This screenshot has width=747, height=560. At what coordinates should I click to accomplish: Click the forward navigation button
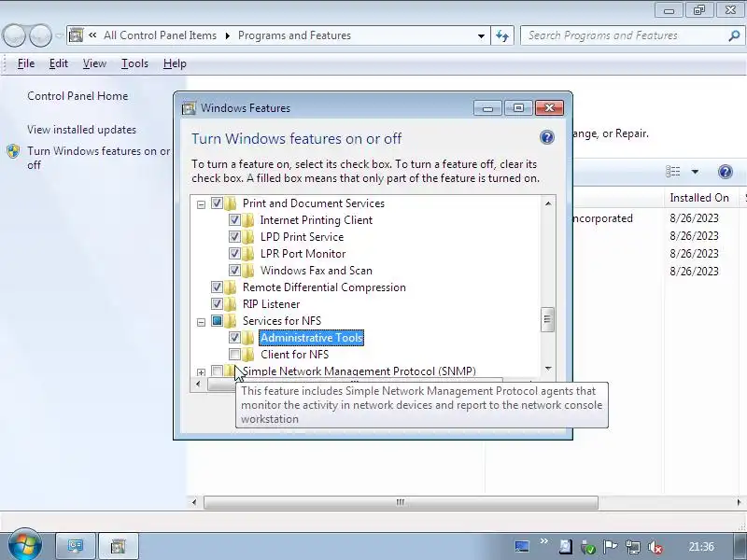40,35
